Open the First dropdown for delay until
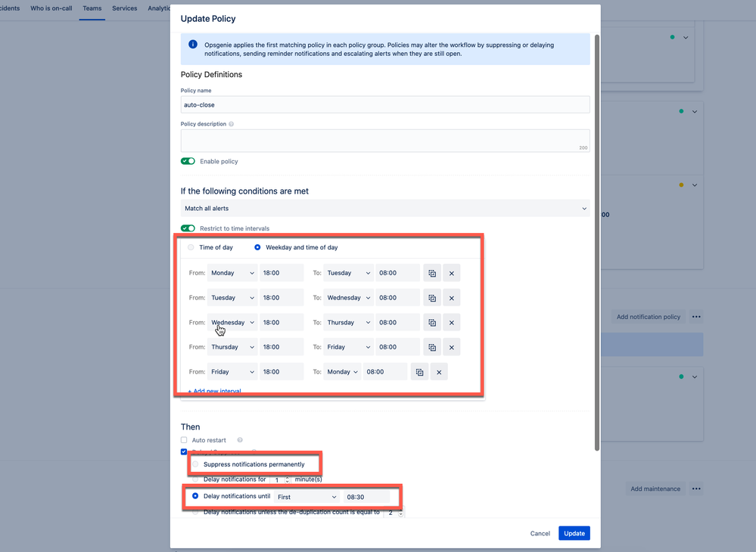The width and height of the screenshot is (756, 552). click(307, 497)
